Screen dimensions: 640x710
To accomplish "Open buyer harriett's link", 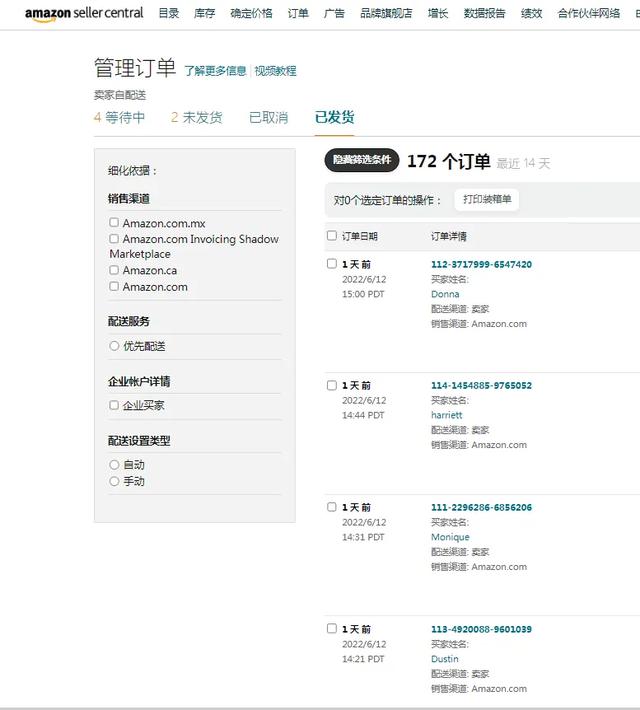I will (447, 415).
